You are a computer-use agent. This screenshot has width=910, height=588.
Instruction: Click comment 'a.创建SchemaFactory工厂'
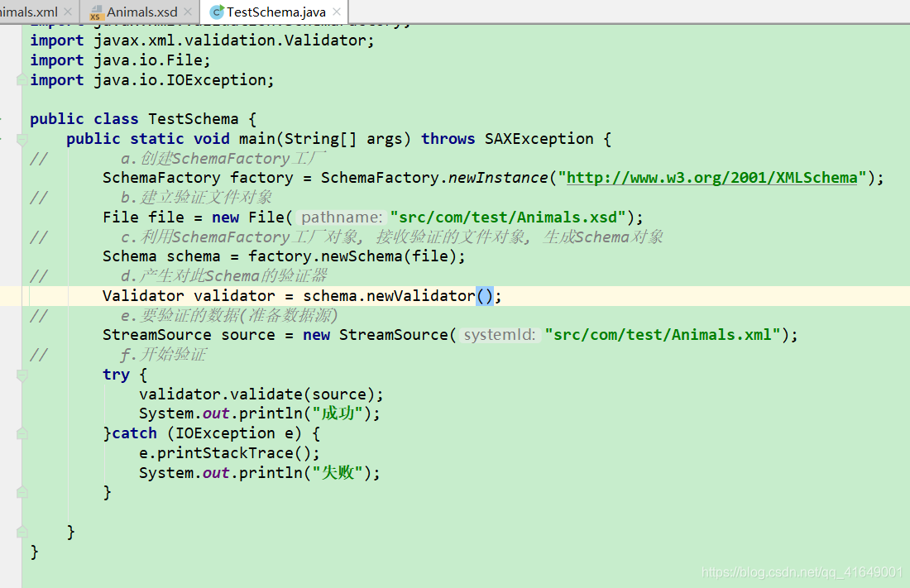pyautogui.click(x=223, y=158)
